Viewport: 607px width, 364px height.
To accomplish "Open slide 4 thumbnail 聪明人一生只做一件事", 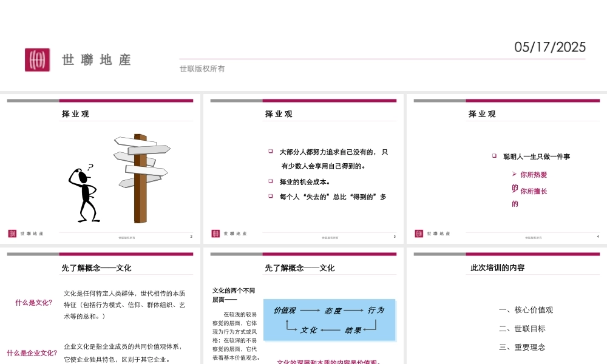I will pyautogui.click(x=507, y=169).
